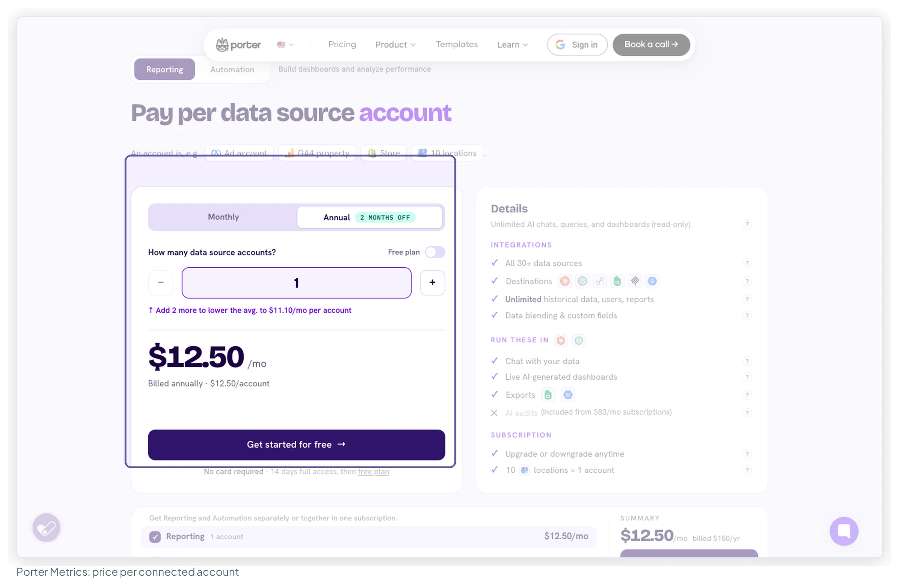Click the Meta Ad account chip

tap(239, 153)
